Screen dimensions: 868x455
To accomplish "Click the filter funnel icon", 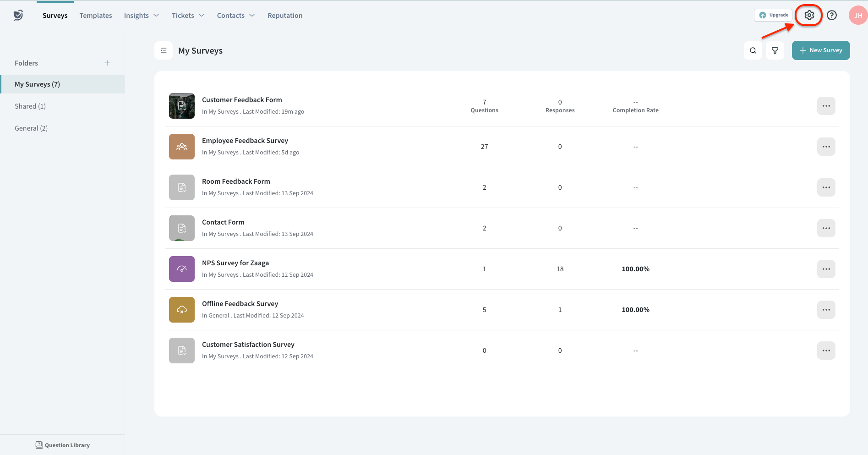I will pos(775,50).
